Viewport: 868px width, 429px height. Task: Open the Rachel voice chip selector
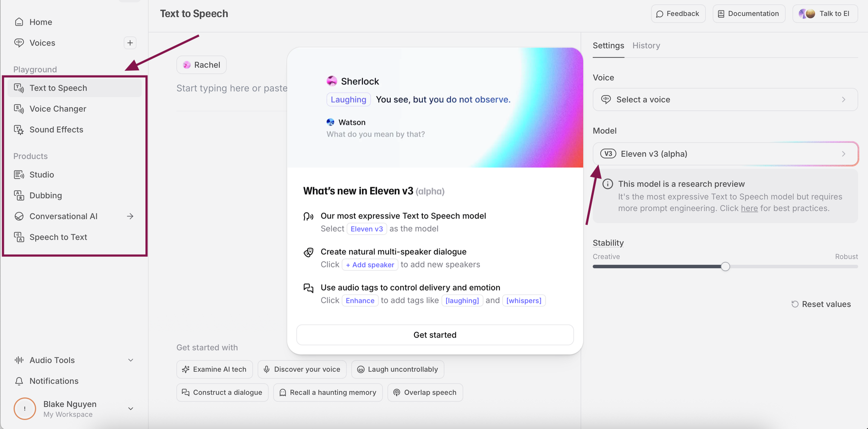click(201, 65)
